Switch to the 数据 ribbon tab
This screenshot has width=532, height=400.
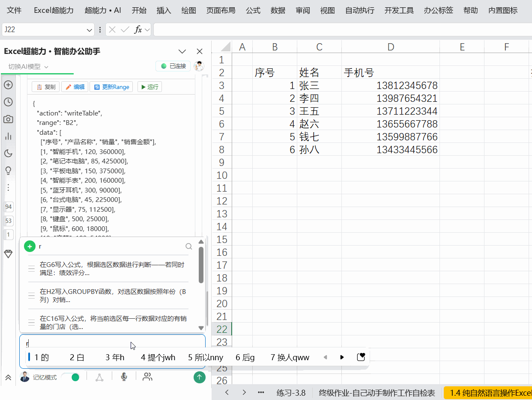coord(278,10)
